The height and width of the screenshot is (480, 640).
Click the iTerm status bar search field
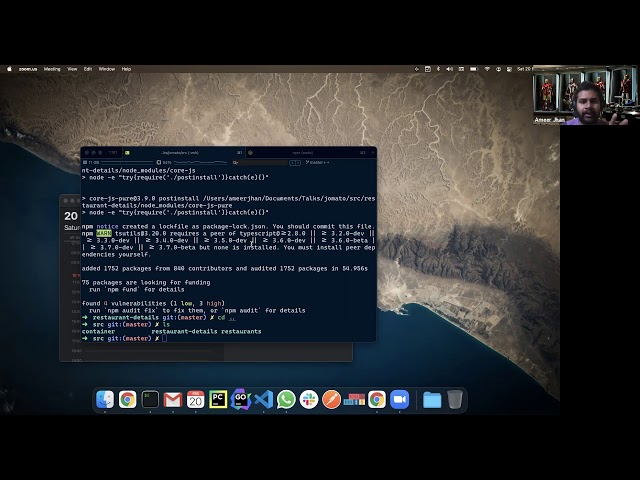pyautogui.click(x=260, y=162)
